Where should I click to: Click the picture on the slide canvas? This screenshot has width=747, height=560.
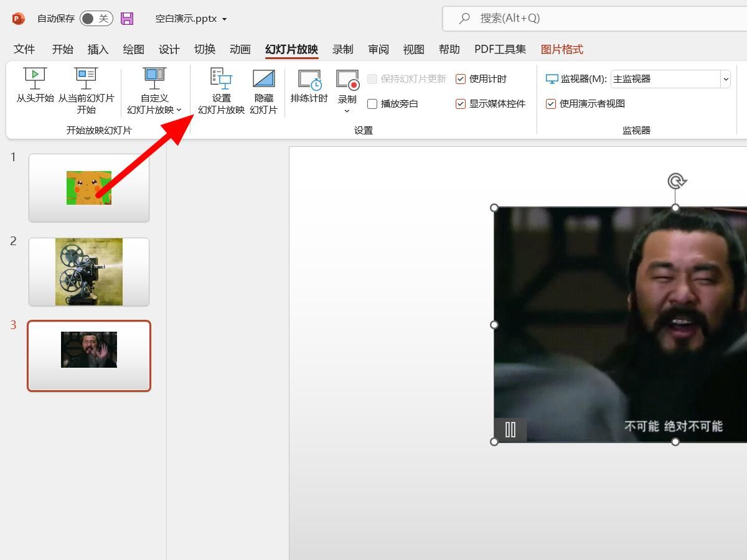point(621,324)
